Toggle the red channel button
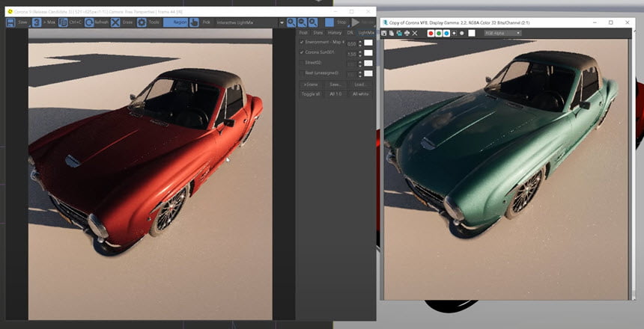644x329 pixels. pyautogui.click(x=431, y=33)
